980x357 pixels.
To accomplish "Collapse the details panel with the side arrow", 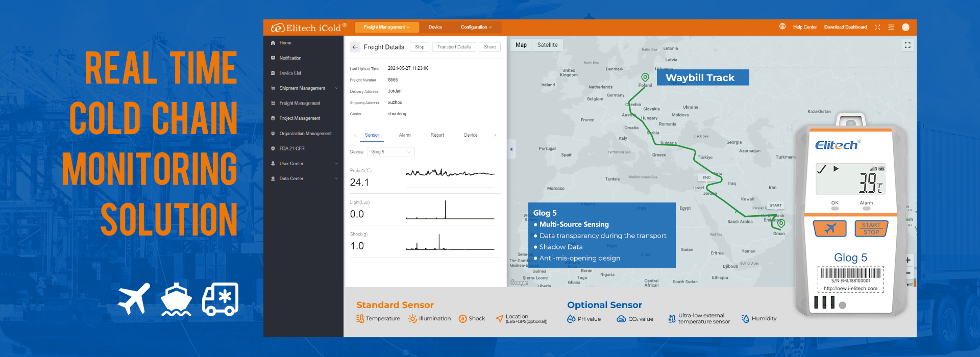I will (511, 149).
